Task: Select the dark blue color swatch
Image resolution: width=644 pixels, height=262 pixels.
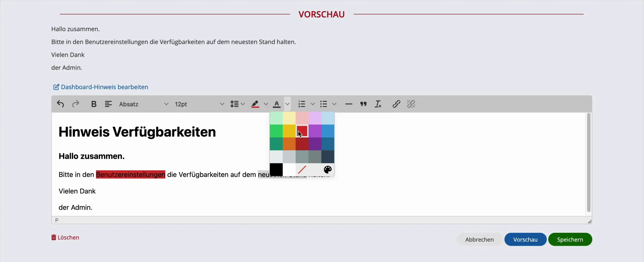Action: 328,144
